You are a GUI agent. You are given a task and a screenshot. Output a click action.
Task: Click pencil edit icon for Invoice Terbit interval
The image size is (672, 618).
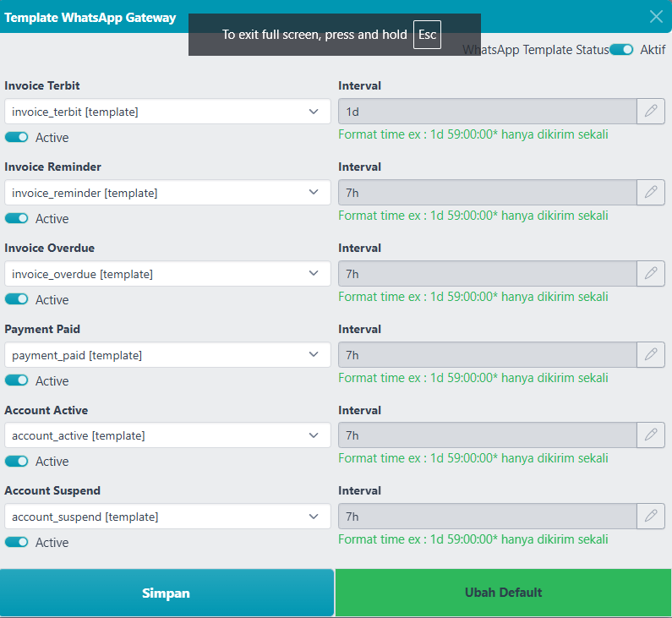(x=651, y=112)
